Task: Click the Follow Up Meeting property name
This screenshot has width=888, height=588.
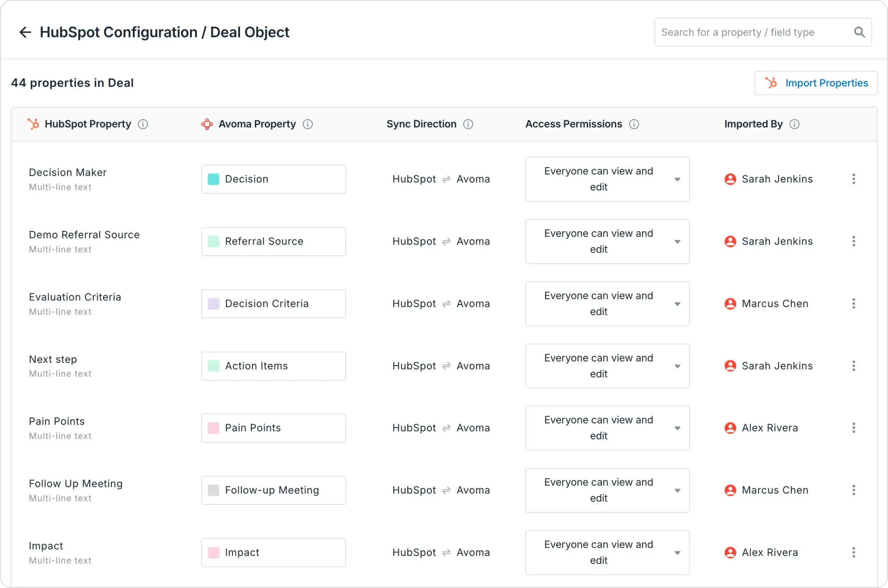Action: pos(76,484)
